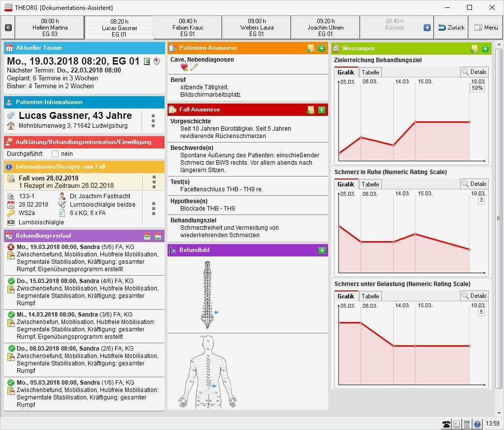The image size is (504, 430).
Task: Switch Schmerz in Ruhe to Tabelle tab
Action: coord(370,184)
